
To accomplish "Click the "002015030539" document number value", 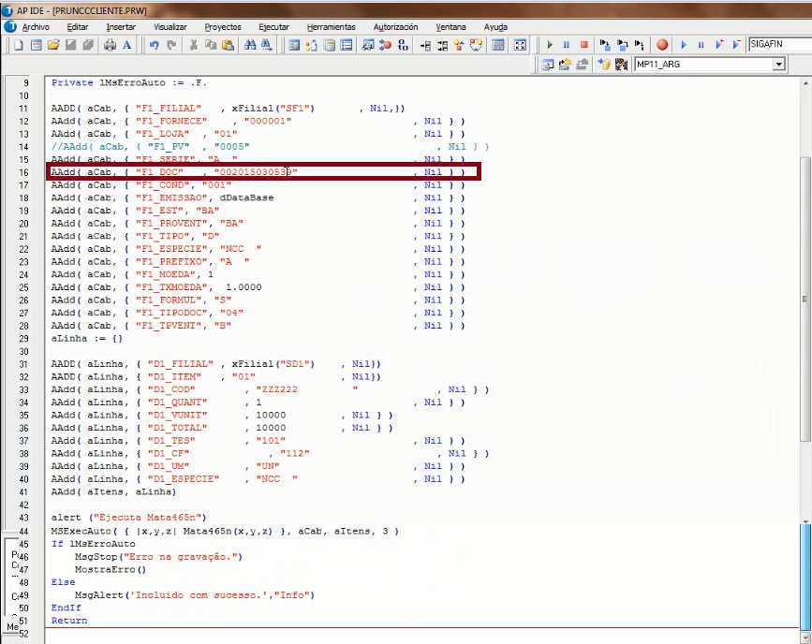I will (256, 172).
